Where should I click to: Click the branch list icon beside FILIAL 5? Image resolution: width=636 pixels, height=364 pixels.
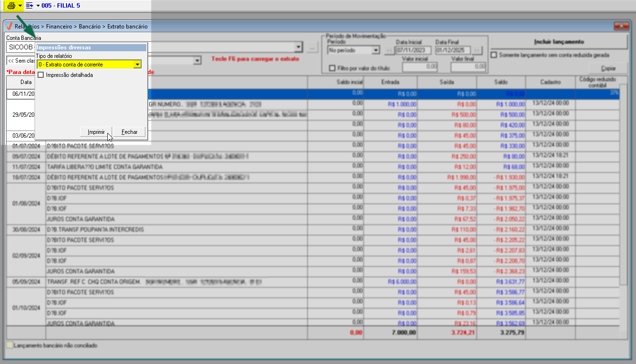(29, 6)
